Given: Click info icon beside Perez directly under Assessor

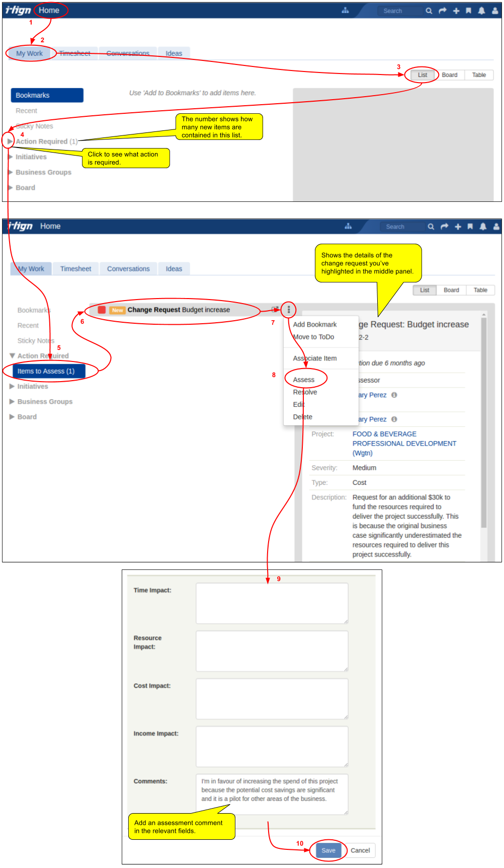Looking at the screenshot, I should [x=394, y=395].
